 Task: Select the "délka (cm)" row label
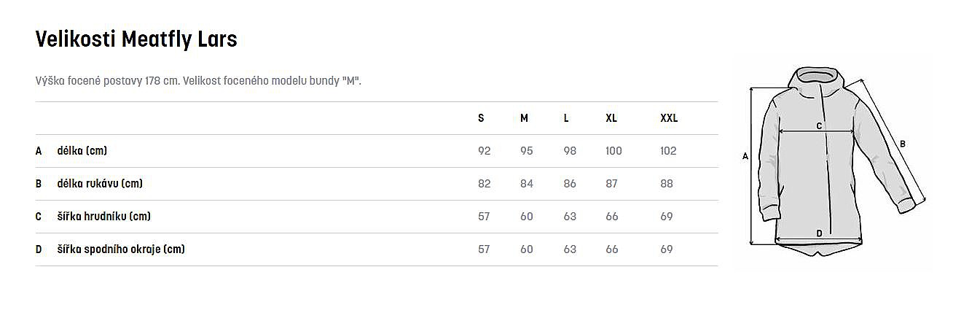82,151
